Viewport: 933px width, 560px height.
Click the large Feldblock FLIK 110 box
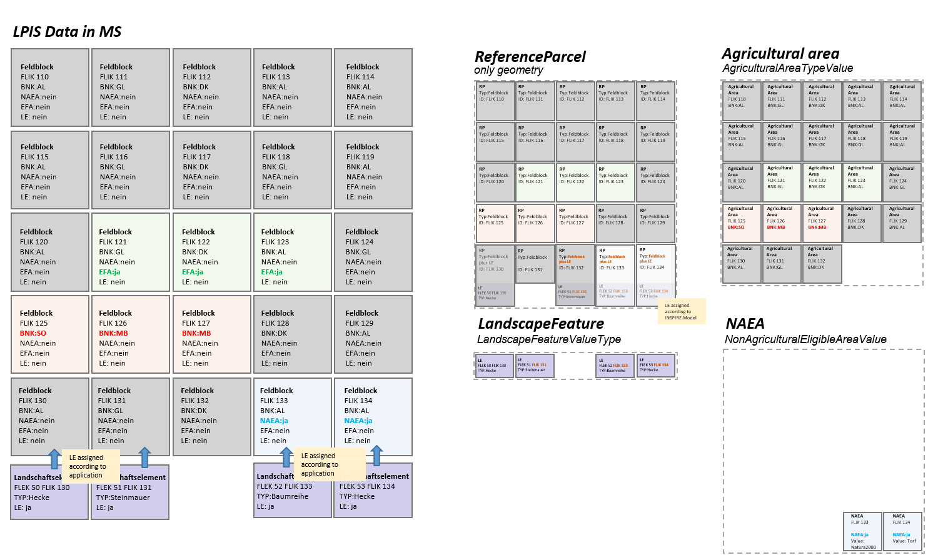click(x=50, y=88)
